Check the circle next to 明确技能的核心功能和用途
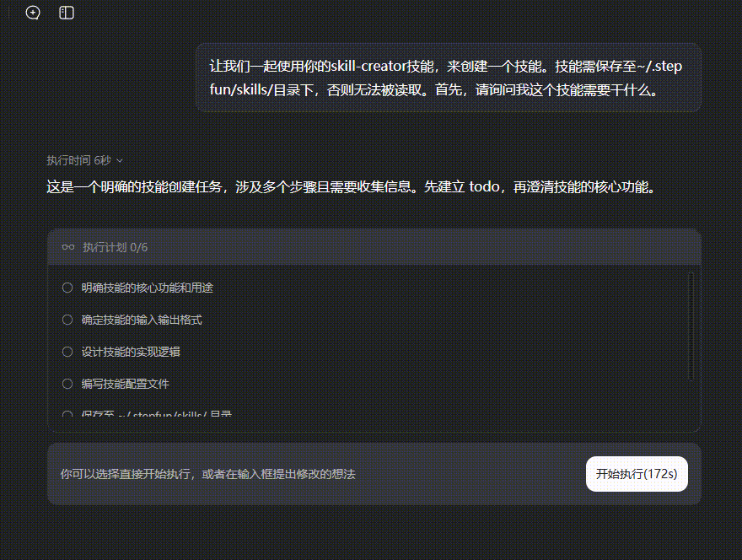742x560 pixels. (67, 287)
